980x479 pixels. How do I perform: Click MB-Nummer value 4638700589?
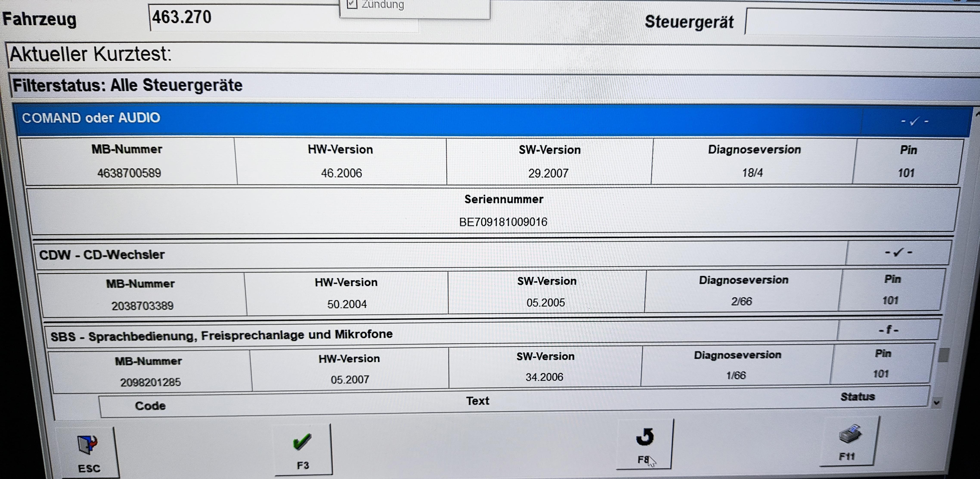(x=129, y=173)
